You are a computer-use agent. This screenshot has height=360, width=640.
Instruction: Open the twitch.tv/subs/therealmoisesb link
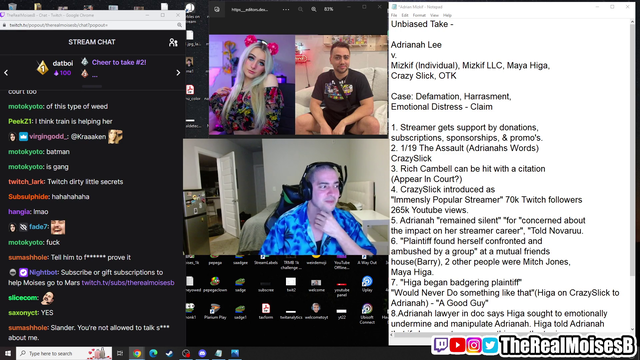(x=128, y=283)
